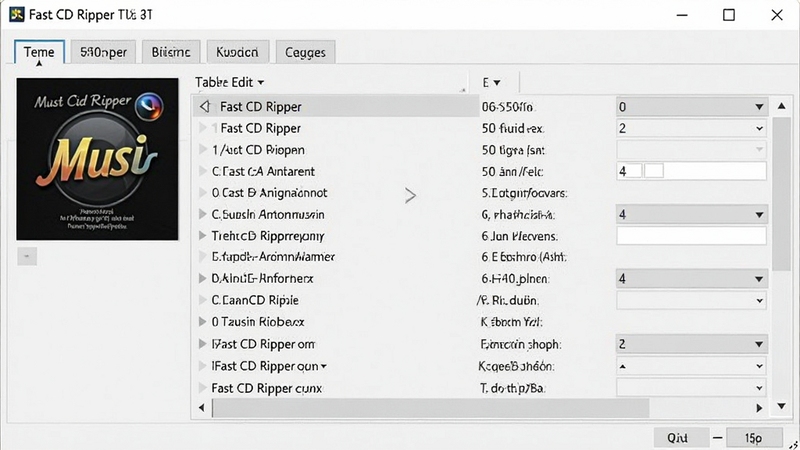Expand the 'IFast CD Ripper oun' row
Viewport: 800px width, 450px height.
[x=203, y=366]
